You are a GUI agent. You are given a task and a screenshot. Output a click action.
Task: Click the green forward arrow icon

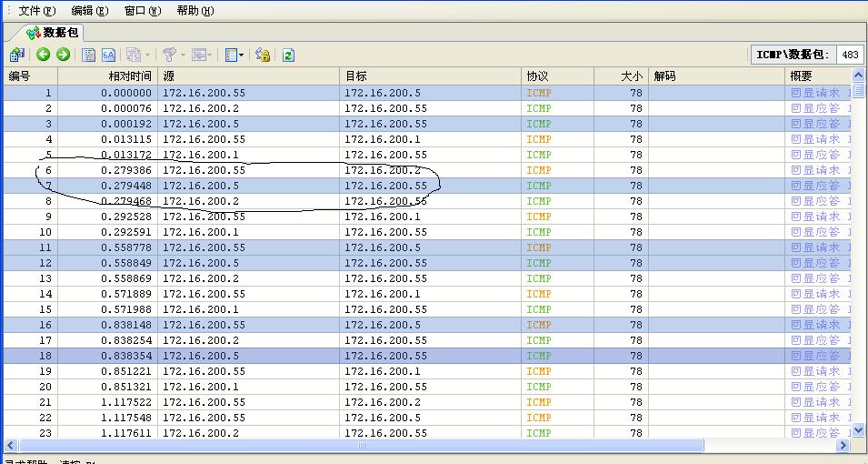tap(63, 55)
